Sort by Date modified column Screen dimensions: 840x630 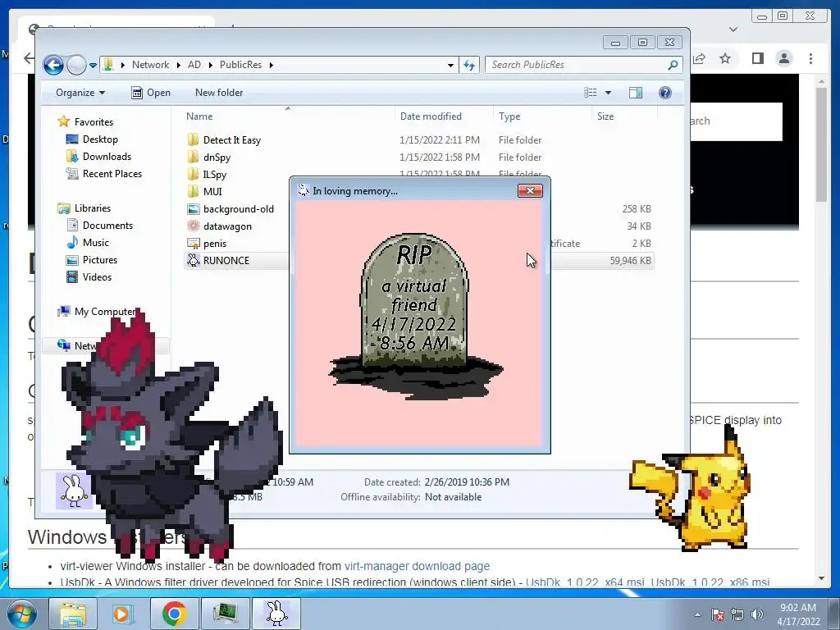tap(431, 116)
